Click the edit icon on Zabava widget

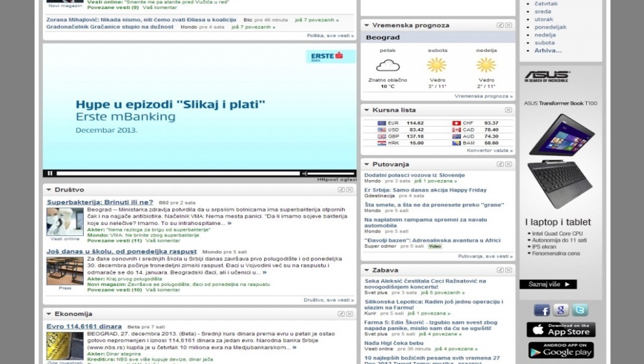click(500, 270)
